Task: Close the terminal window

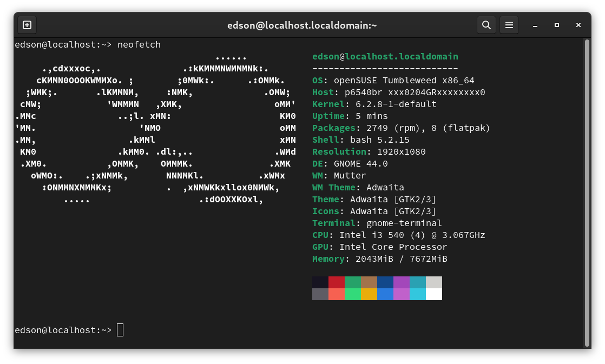Action: pyautogui.click(x=578, y=25)
